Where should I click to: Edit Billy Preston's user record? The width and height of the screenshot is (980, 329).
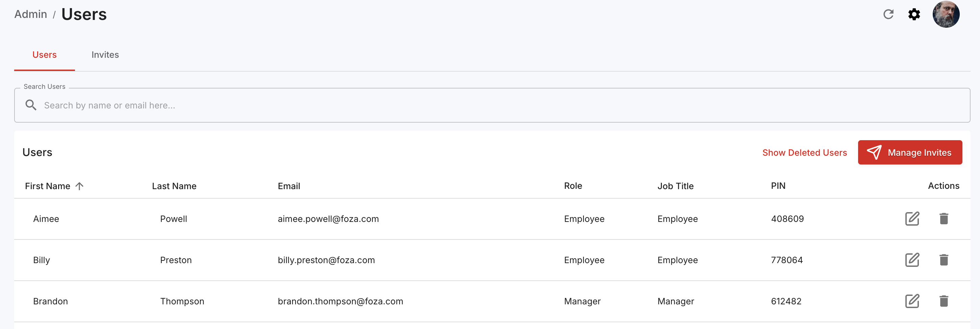click(912, 260)
